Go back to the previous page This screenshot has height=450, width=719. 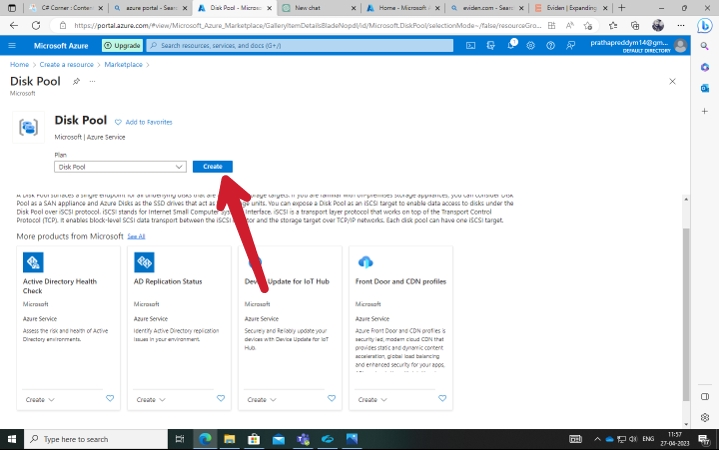[14, 26]
